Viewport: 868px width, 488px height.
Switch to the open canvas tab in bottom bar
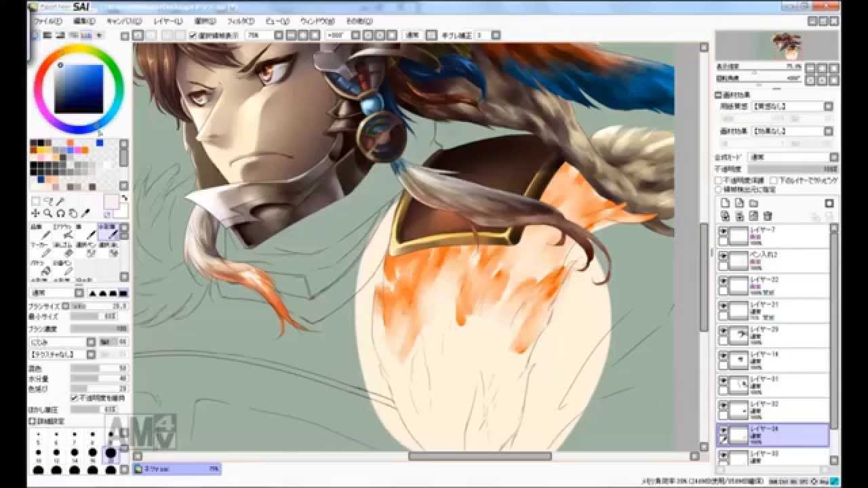click(x=177, y=468)
